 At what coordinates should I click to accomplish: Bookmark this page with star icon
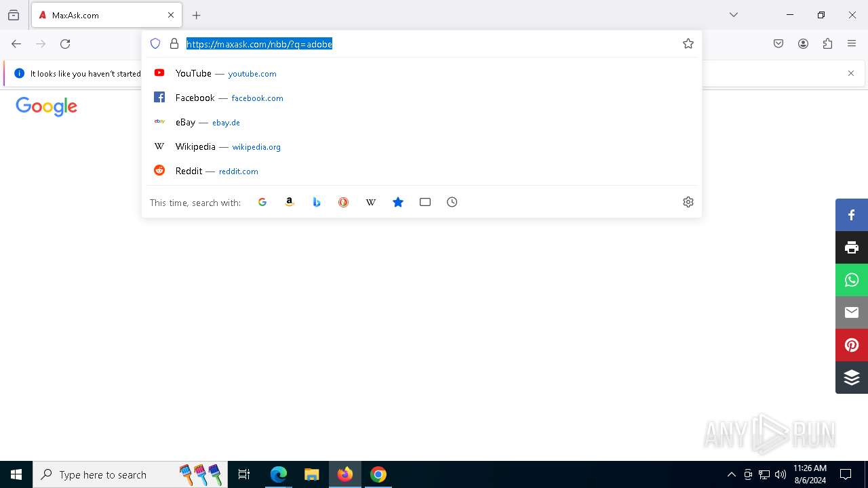coord(688,44)
